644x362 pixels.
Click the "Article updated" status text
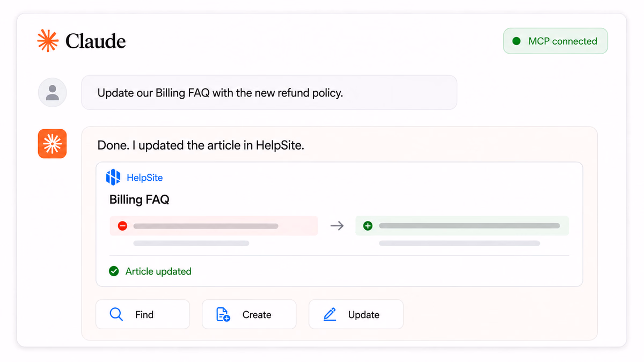click(158, 271)
